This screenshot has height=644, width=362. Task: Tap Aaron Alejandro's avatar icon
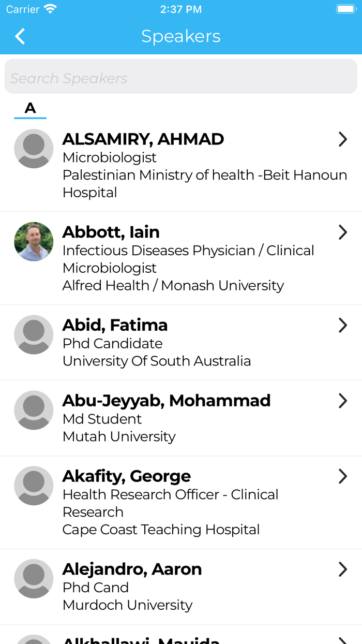tap(34, 579)
